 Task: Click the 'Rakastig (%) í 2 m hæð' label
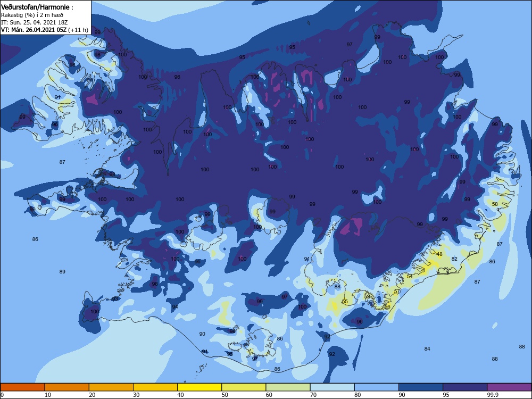32,15
